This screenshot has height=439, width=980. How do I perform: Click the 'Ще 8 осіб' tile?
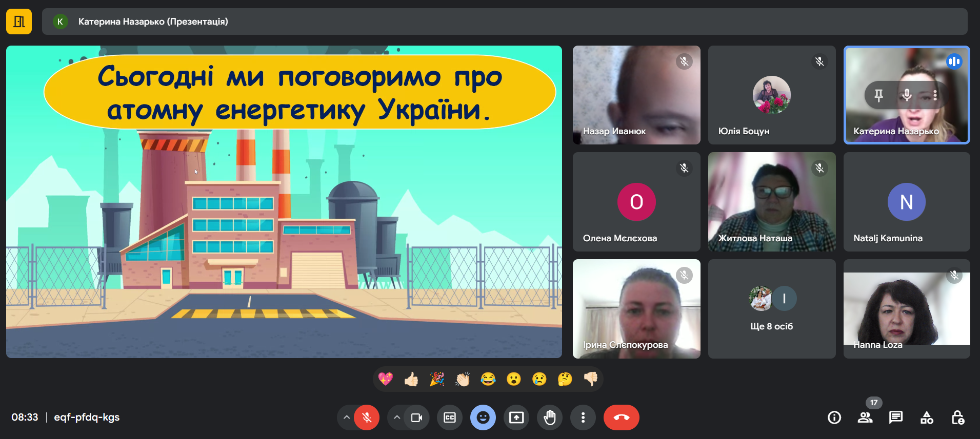pyautogui.click(x=771, y=309)
